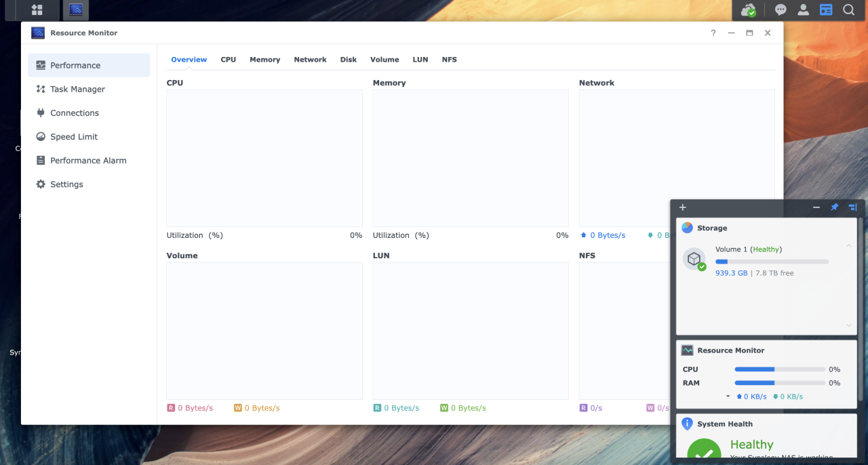
Task: Click the Speed Limit gauge icon
Action: pos(41,136)
